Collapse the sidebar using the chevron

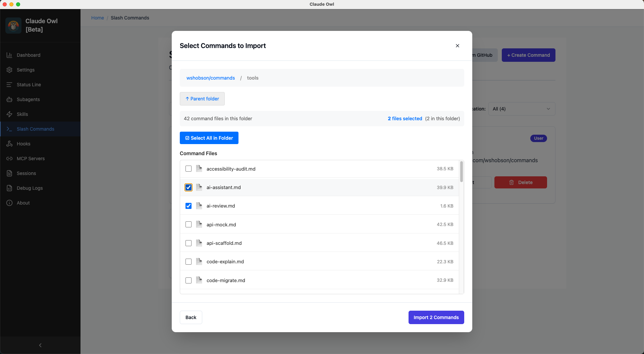[40, 345]
